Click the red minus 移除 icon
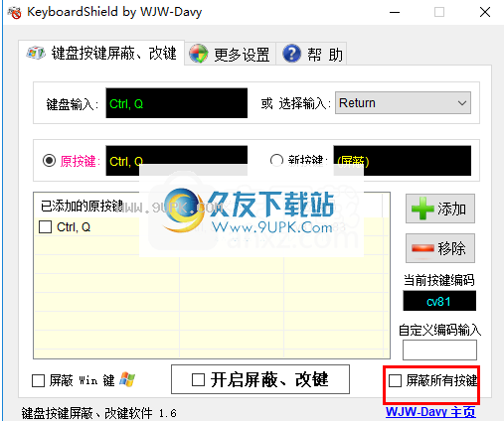This screenshot has height=421, width=504. [x=422, y=248]
